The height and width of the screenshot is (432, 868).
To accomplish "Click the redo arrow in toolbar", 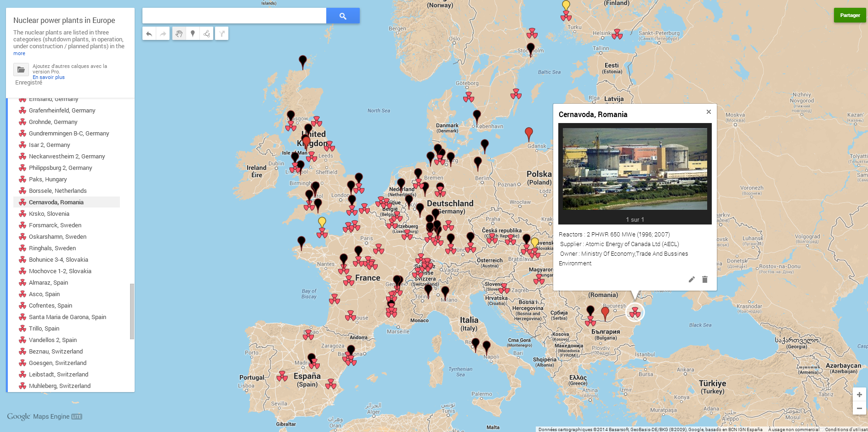I will (163, 34).
